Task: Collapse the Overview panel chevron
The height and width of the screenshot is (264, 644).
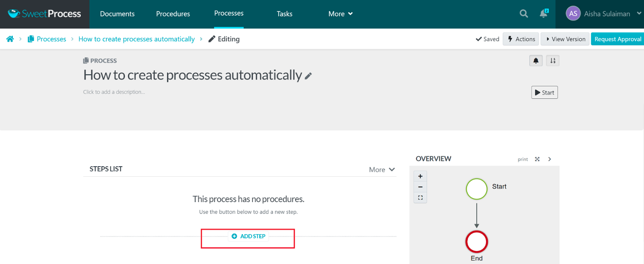Action: pos(549,159)
